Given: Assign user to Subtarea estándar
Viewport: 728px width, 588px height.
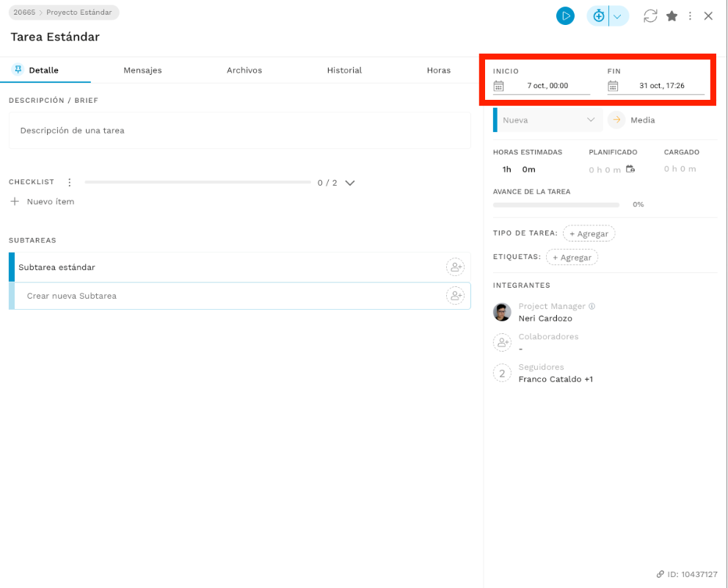Looking at the screenshot, I should (x=455, y=267).
